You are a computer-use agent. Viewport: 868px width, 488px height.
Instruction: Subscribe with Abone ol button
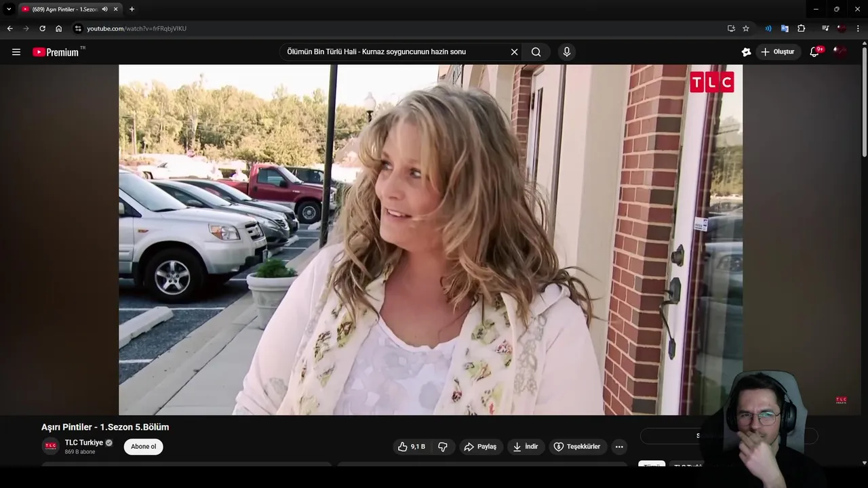coord(143,447)
